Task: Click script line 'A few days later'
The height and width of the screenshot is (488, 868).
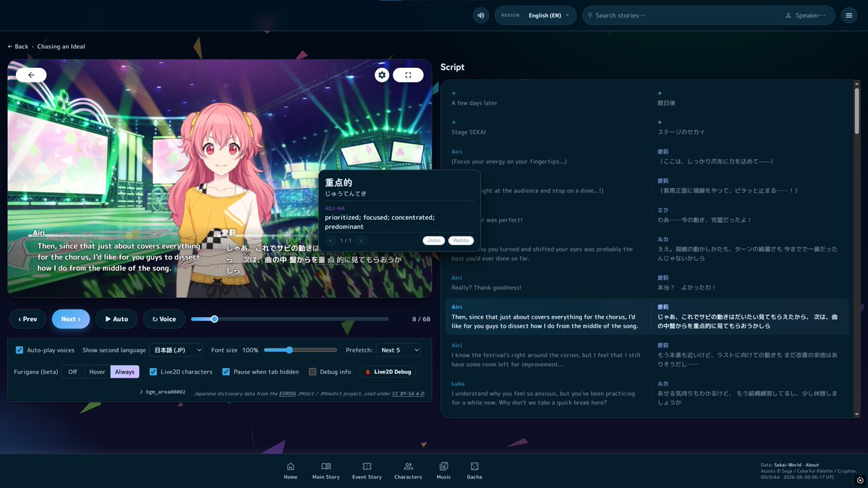Action: 475,103
